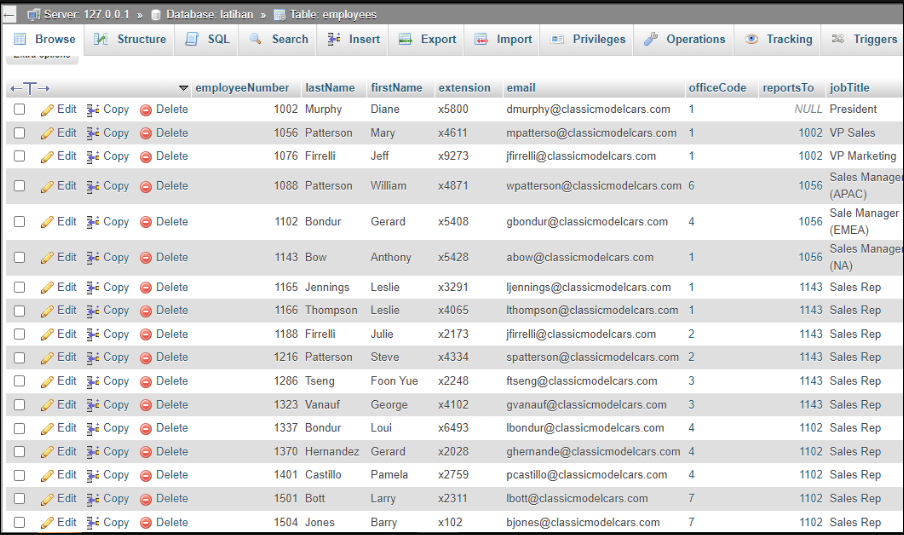Click the red Delete icon for Vanauf row
904x535 pixels.
[146, 406]
